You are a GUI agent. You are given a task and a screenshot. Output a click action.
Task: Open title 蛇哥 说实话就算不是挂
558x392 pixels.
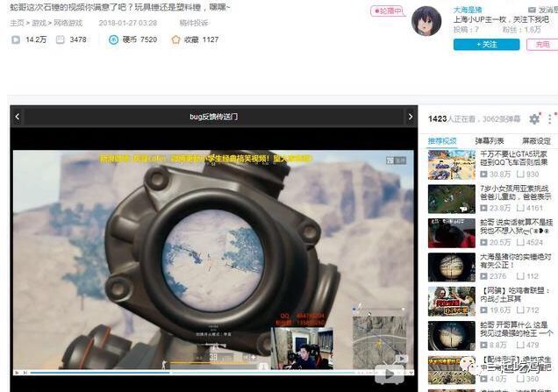[x=516, y=226]
